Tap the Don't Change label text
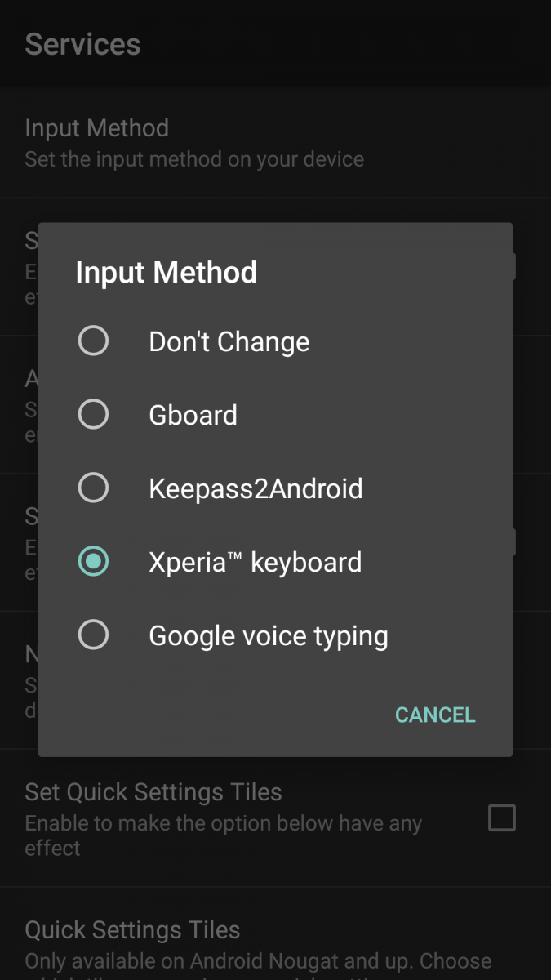 229,341
